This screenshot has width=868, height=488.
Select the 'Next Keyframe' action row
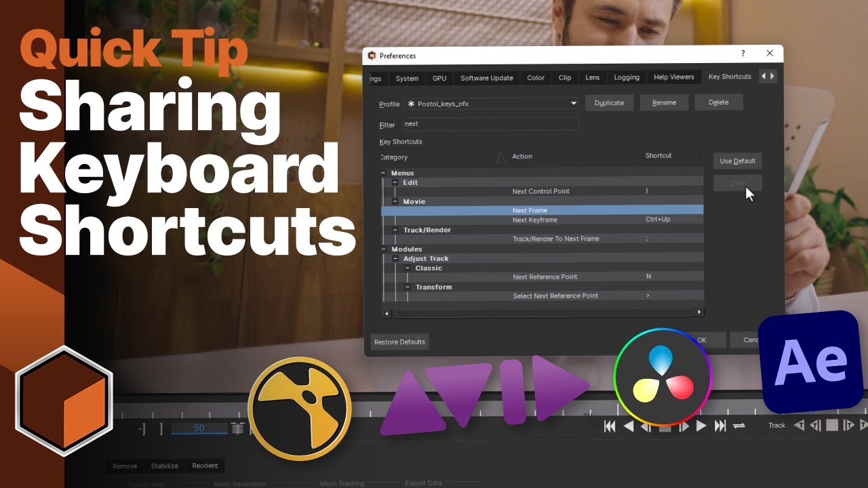point(542,220)
